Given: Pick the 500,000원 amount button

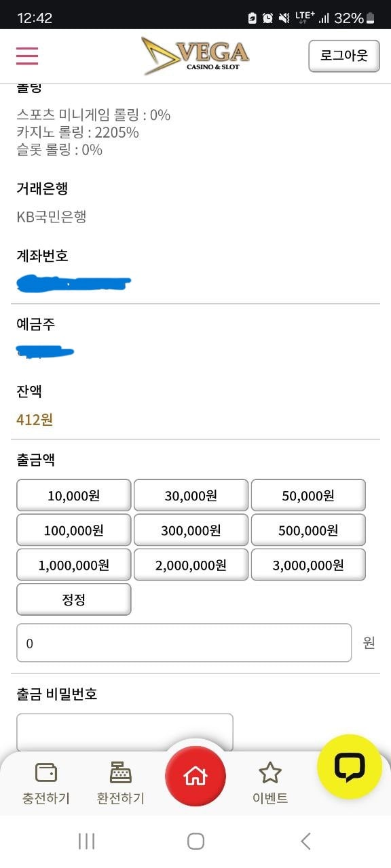Looking at the screenshot, I should coord(308,530).
